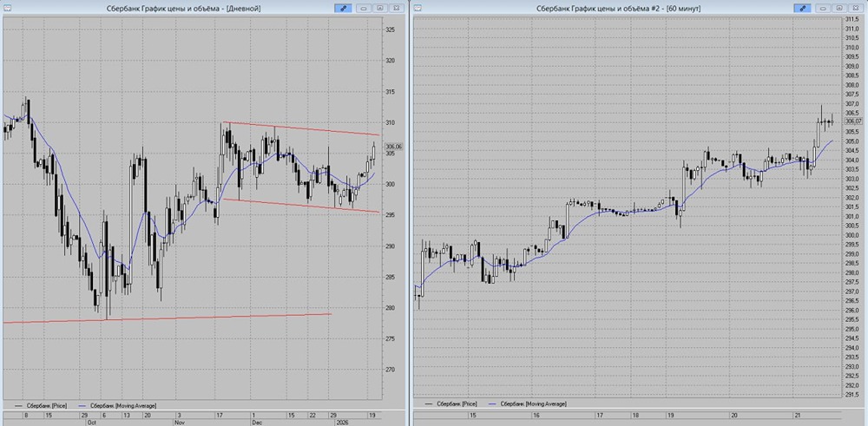Click the 'Dec' month label on the Дневной time axis
The height and width of the screenshot is (426, 868).
[256, 422]
